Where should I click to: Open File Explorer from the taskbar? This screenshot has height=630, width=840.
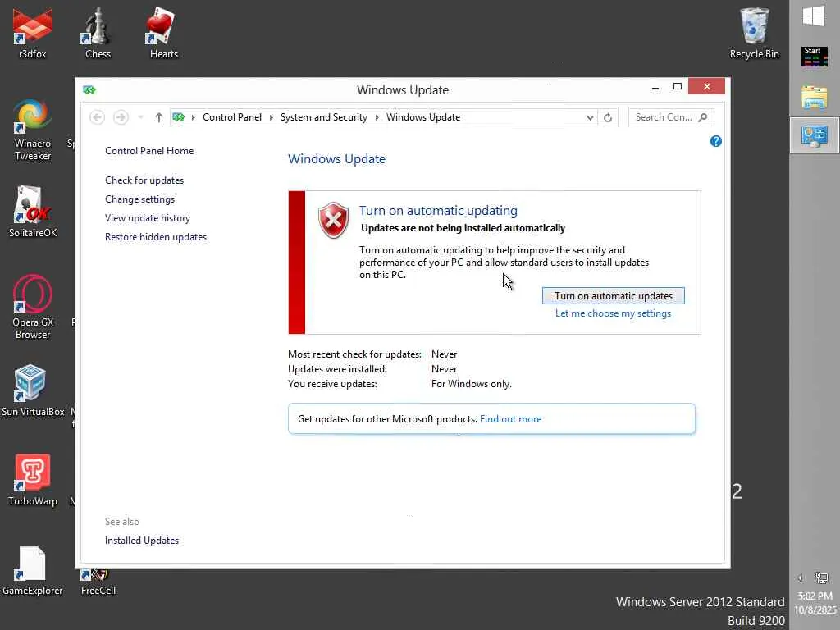click(x=815, y=98)
